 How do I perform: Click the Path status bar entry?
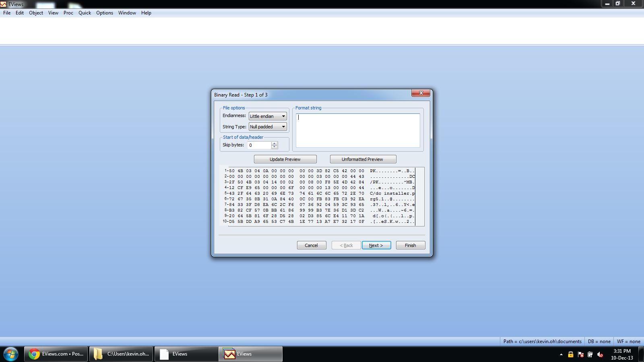point(542,341)
